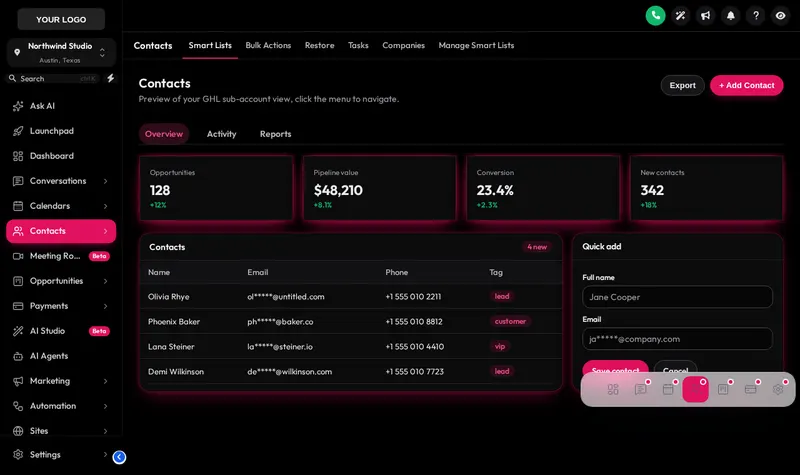Click the YOUR LOGO button
This screenshot has width=800, height=475.
[61, 19]
